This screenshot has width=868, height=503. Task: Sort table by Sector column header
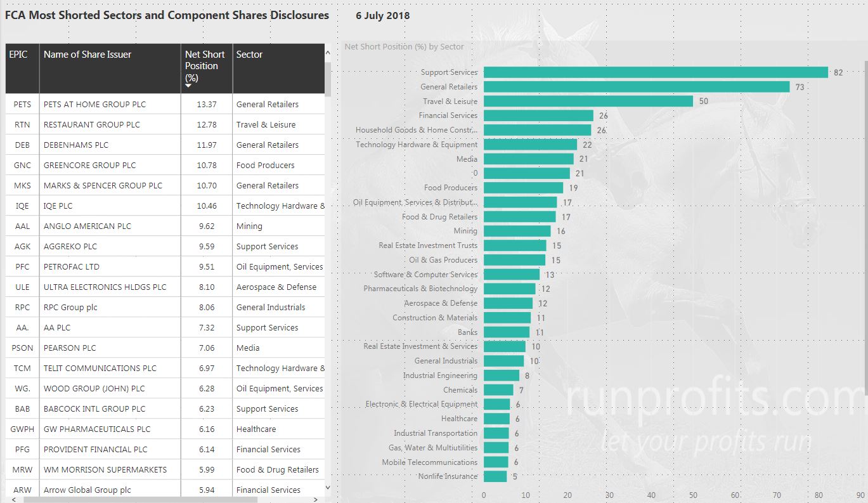tap(278, 69)
